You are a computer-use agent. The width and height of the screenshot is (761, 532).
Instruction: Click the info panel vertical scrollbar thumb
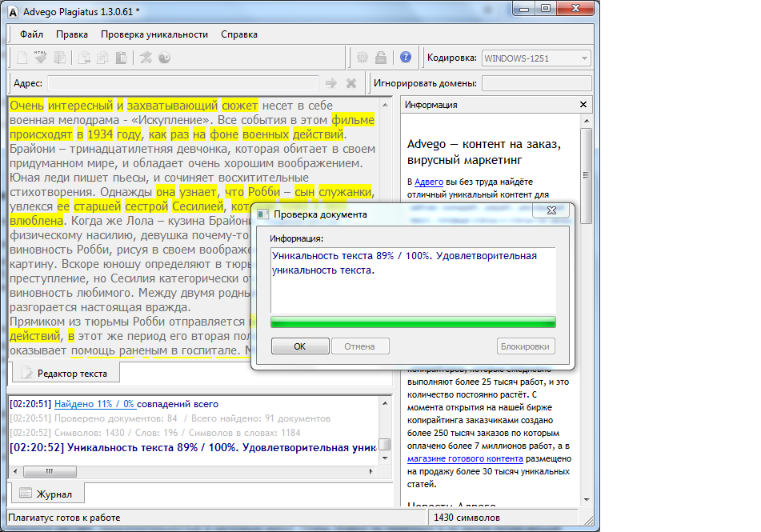pyautogui.click(x=587, y=176)
